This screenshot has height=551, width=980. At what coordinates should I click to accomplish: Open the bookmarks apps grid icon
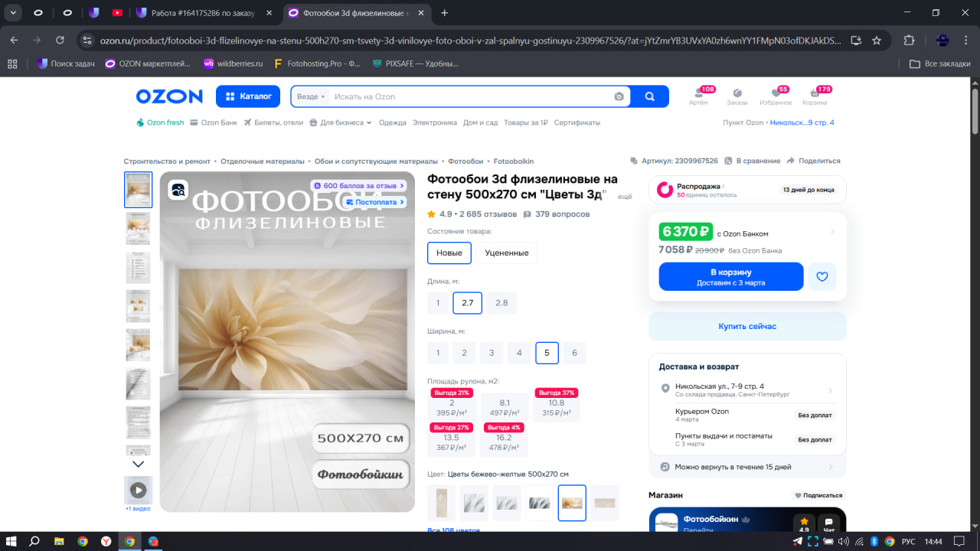click(x=12, y=64)
